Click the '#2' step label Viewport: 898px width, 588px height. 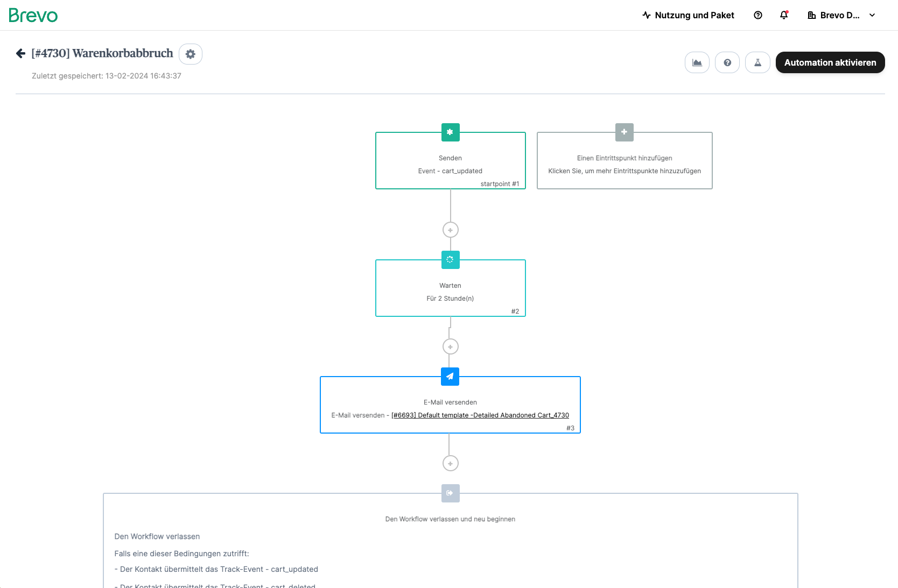(515, 311)
